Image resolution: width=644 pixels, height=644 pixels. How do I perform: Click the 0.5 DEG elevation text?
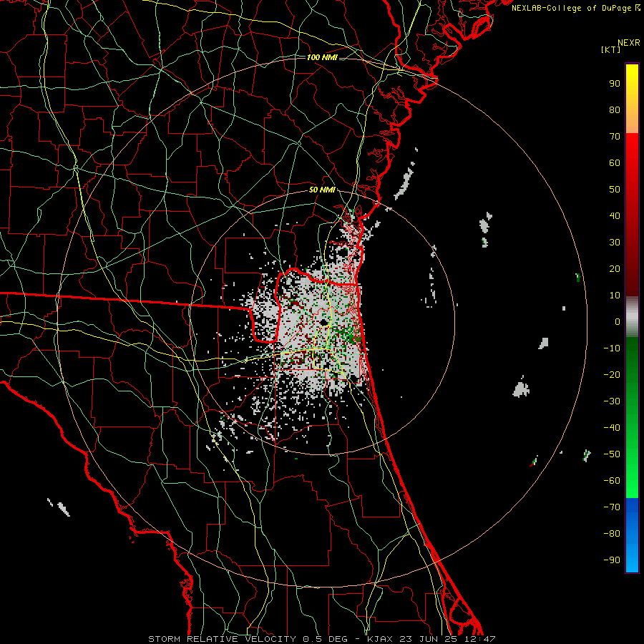[325, 639]
